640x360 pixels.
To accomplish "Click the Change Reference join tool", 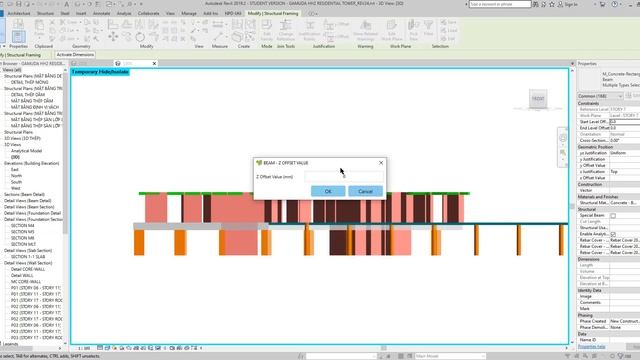I will pos(286,30).
